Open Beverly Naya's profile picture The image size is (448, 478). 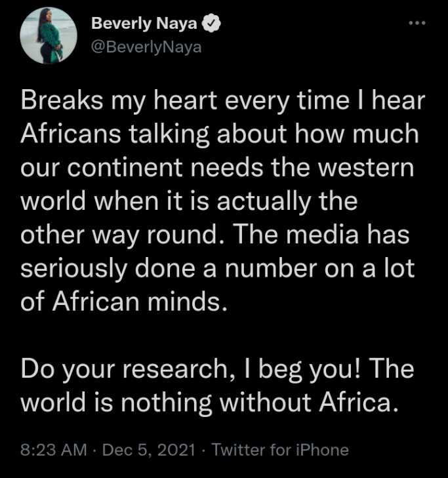click(50, 37)
